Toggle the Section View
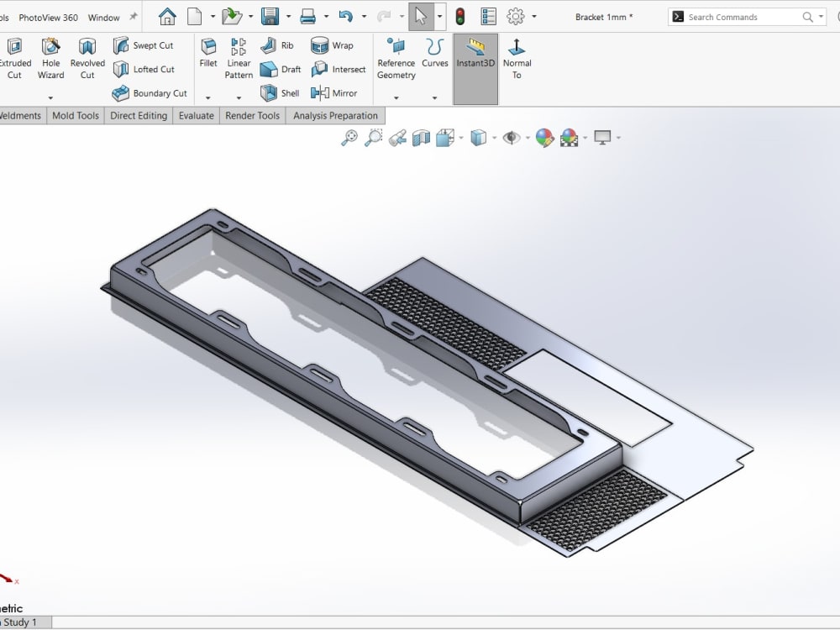This screenshot has height=630, width=840. [421, 139]
